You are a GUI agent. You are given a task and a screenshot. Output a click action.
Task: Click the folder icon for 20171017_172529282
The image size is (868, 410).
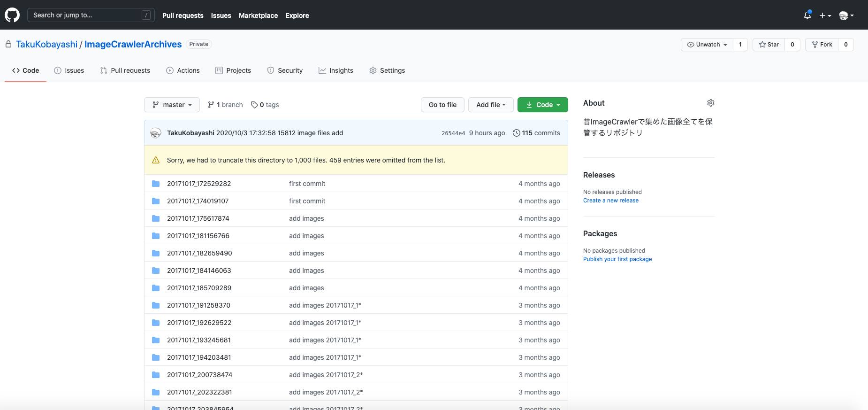156,184
